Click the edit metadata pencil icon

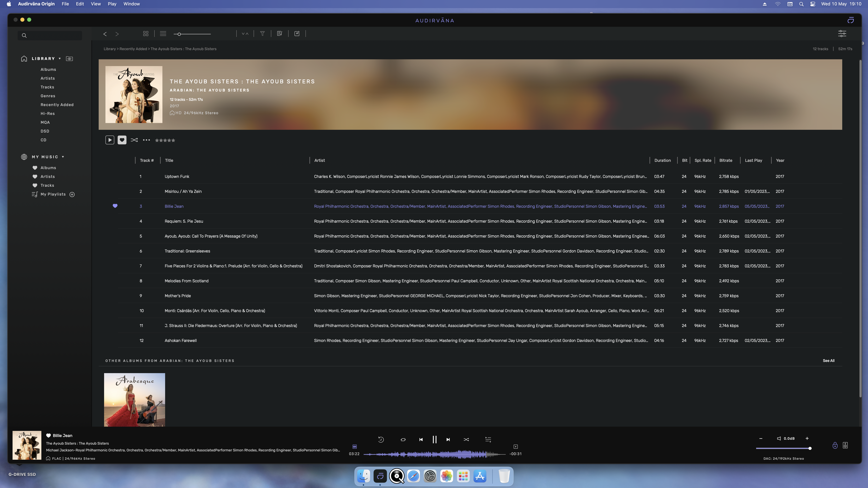(297, 33)
